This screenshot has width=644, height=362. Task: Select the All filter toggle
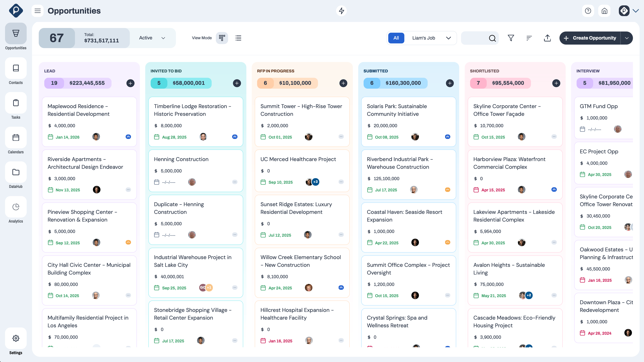396,38
